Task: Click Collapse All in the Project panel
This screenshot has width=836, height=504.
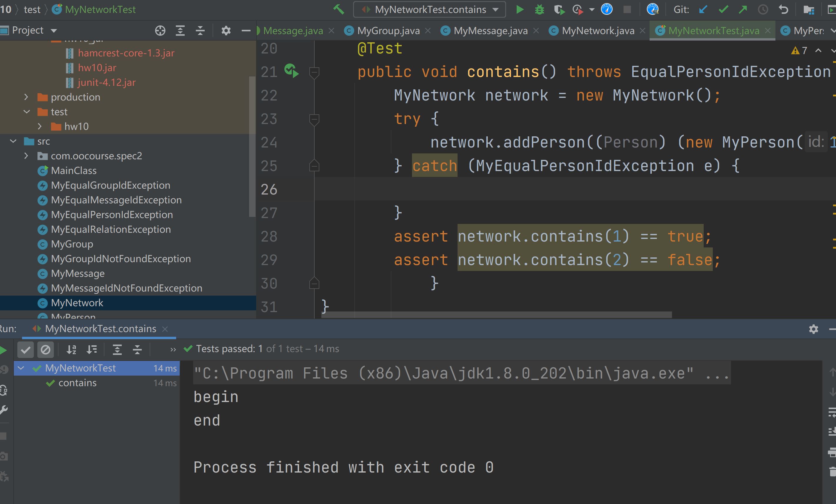Action: 200,31
